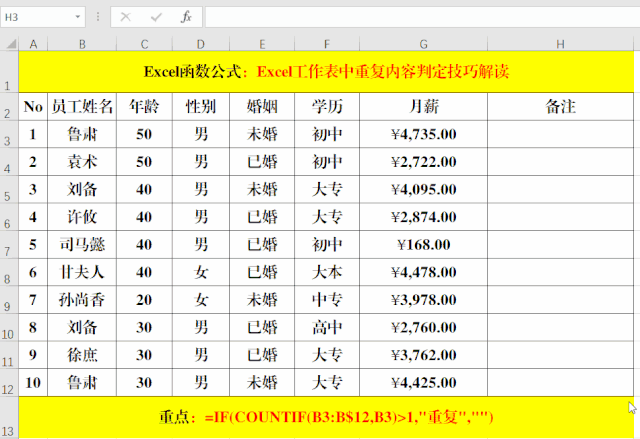Screen dimensions: 640x439
Task: Select column D header
Action: pyautogui.click(x=200, y=44)
